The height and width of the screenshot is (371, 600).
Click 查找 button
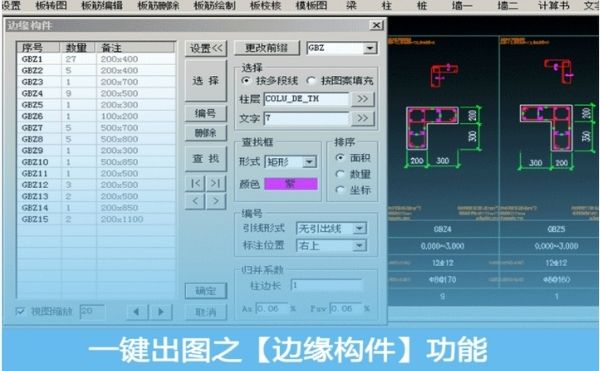[206, 158]
